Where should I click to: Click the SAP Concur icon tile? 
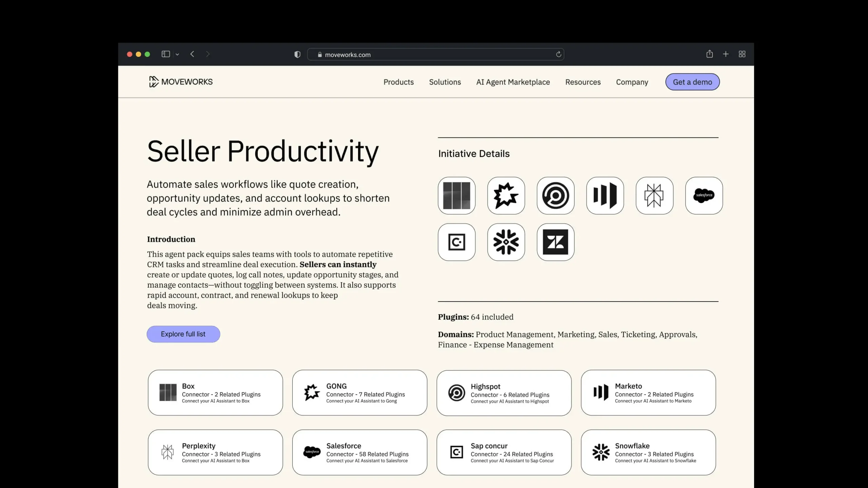pyautogui.click(x=456, y=242)
